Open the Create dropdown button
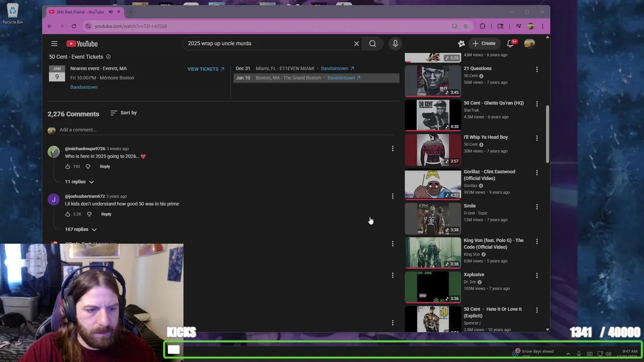Screen dimensions: 644x362 coord(484,43)
